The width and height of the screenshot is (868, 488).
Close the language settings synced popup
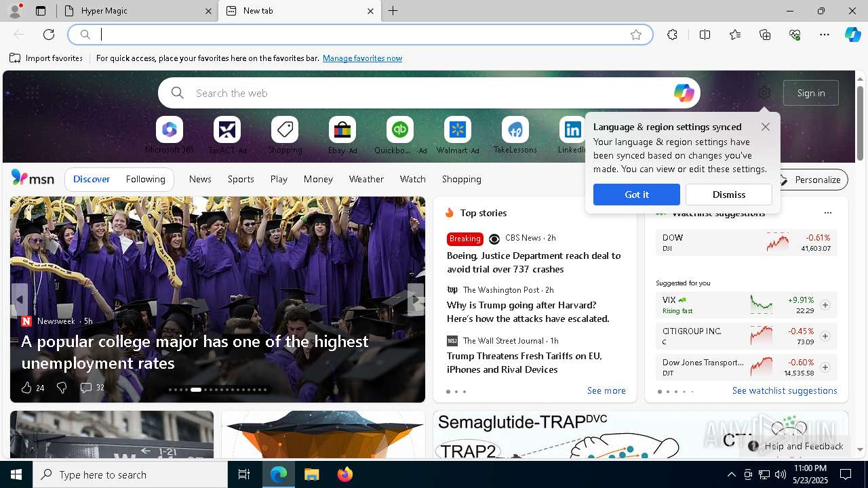click(766, 127)
